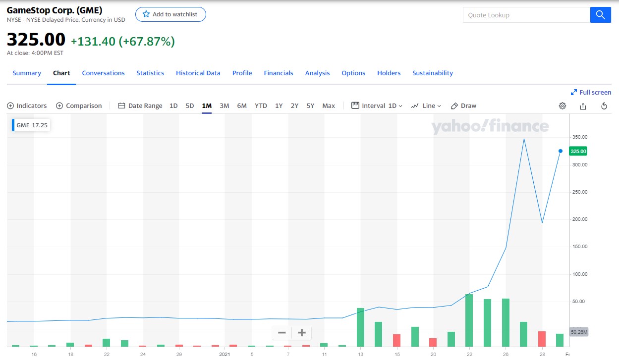This screenshot has height=364, width=619.
Task: Click the blue last-price dot on the line
Action: pyautogui.click(x=561, y=151)
